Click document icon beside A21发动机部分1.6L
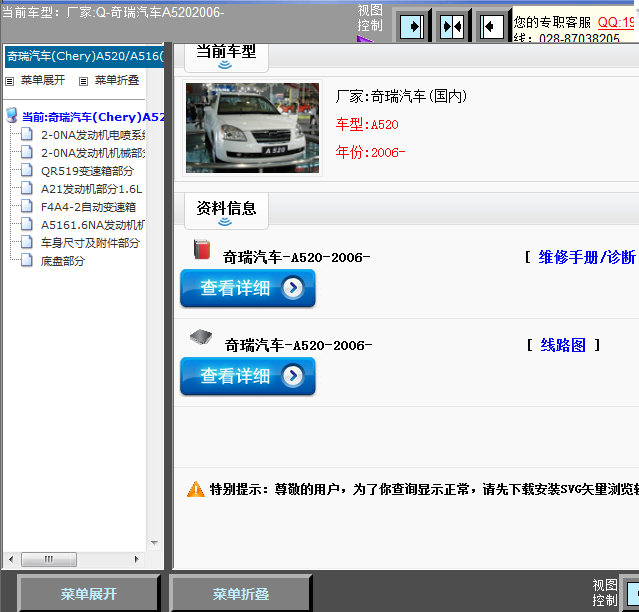This screenshot has height=612, width=639. [26, 188]
